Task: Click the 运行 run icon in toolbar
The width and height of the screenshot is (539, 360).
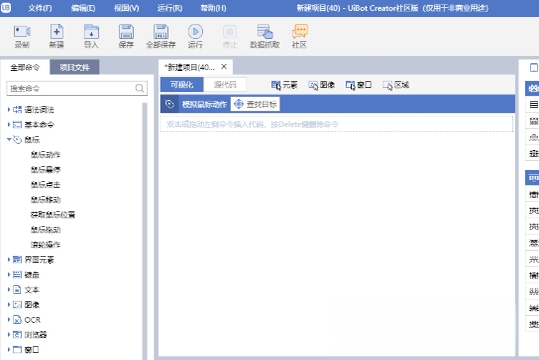Action: pos(195,32)
